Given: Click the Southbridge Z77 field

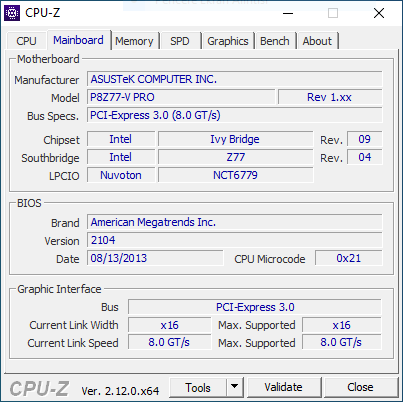Looking at the screenshot, I should click(x=236, y=157).
